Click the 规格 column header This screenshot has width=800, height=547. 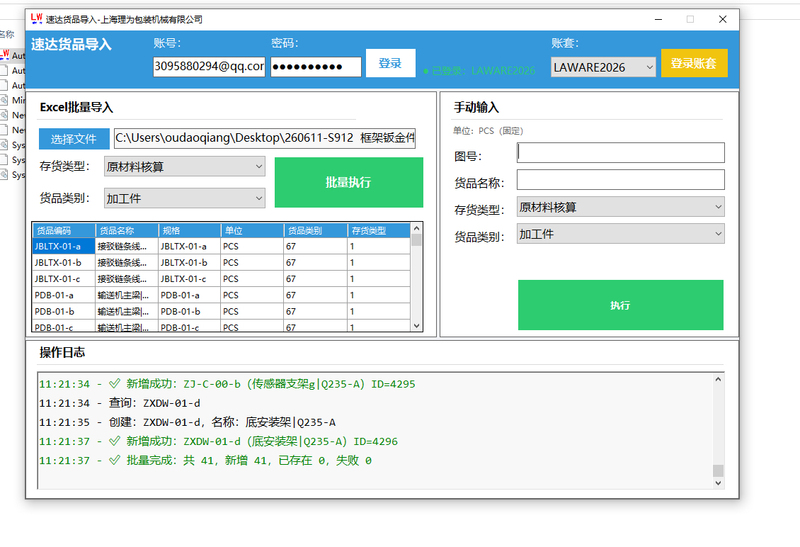tap(189, 231)
